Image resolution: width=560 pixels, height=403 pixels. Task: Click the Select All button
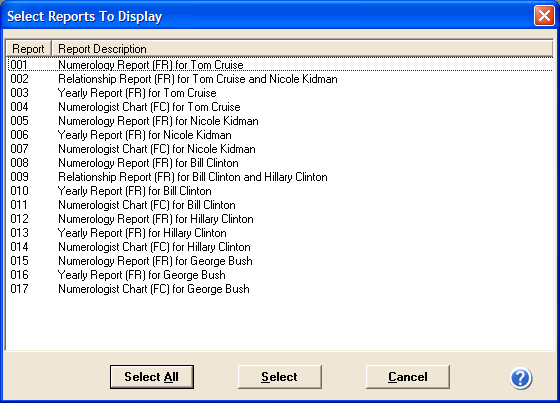click(x=152, y=377)
